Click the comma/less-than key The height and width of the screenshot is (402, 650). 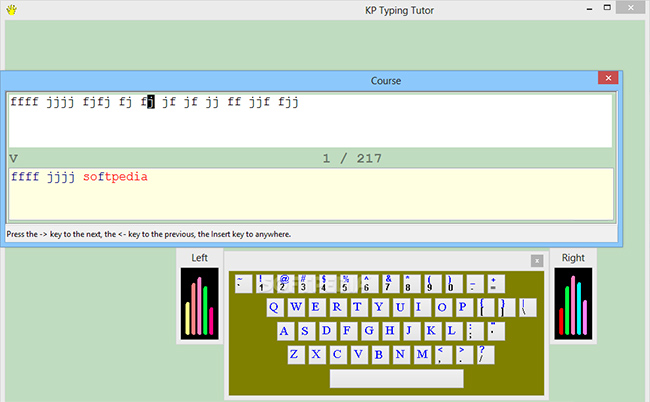tap(443, 355)
